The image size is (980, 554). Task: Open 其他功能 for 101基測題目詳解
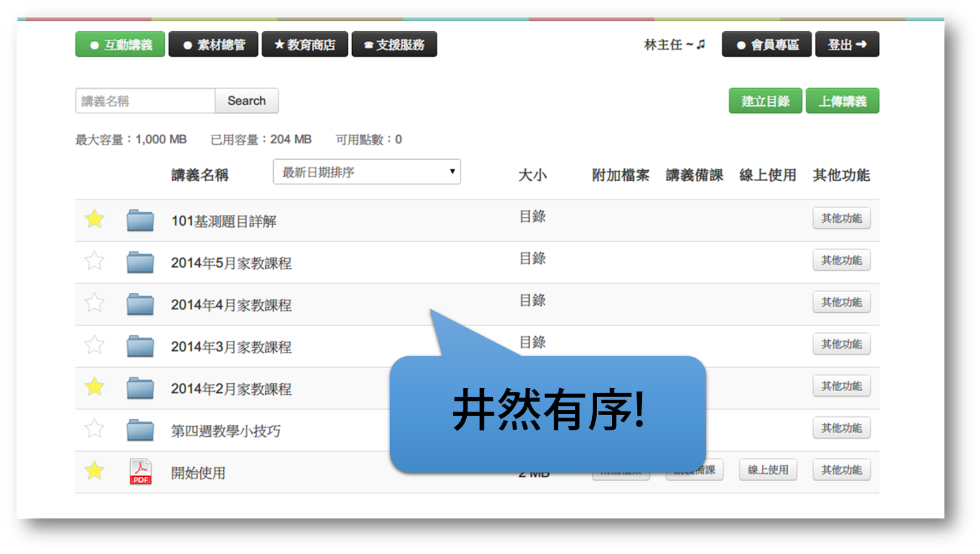842,218
